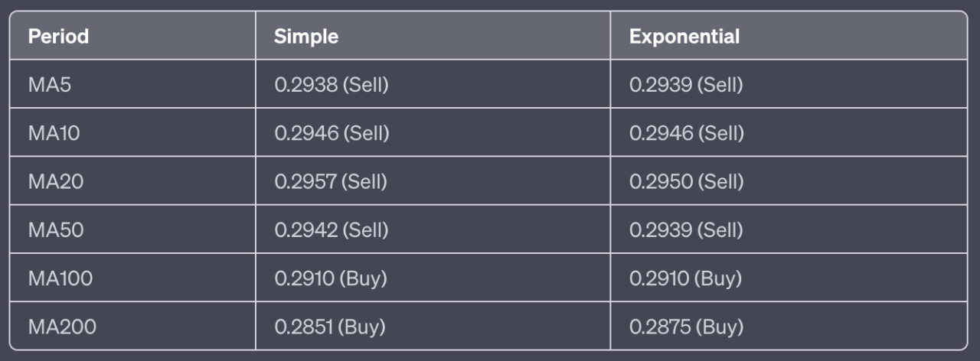This screenshot has width=980, height=361.
Task: Select the 0.2851 (Buy) value
Action: [x=330, y=327]
